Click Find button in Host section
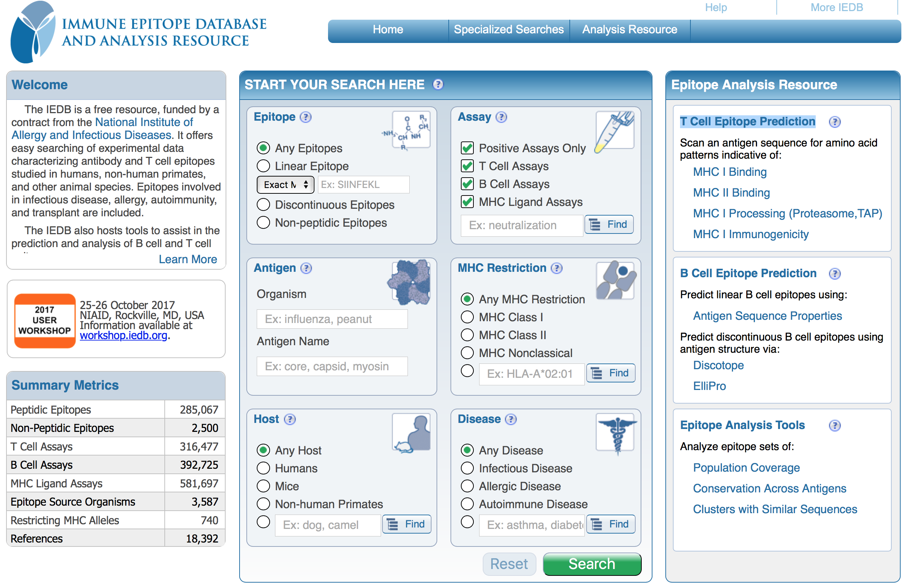Screen dimensions: 906x588 [406, 525]
